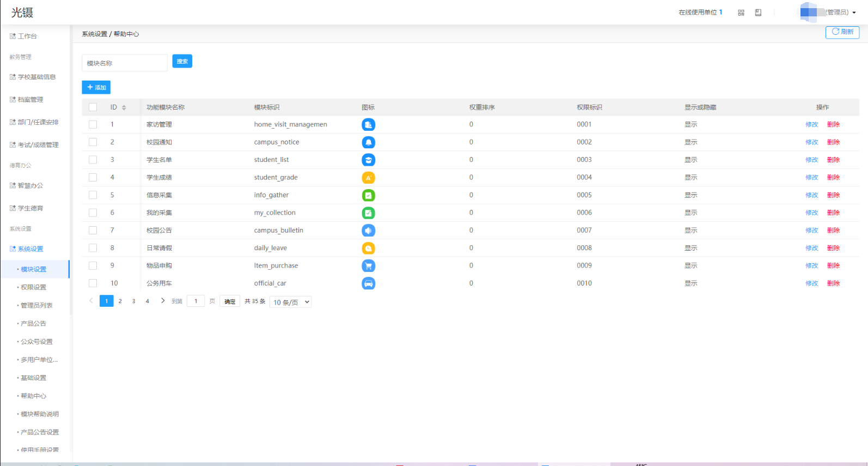Click 删除 for the 公务用车 row
The width and height of the screenshot is (868, 466).
(x=834, y=283)
